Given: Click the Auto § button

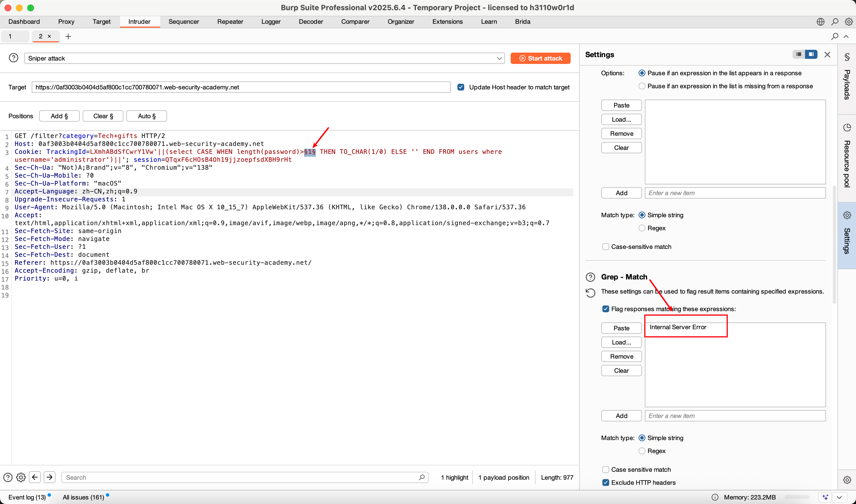Looking at the screenshot, I should coord(146,116).
